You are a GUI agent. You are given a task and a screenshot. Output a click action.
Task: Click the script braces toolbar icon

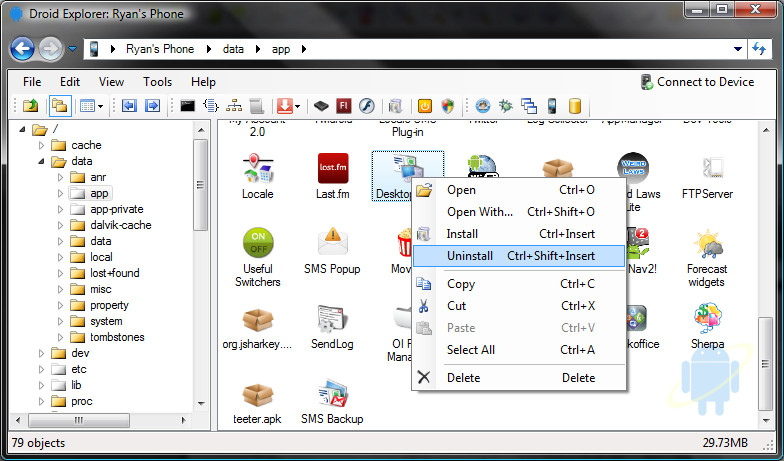(211, 106)
